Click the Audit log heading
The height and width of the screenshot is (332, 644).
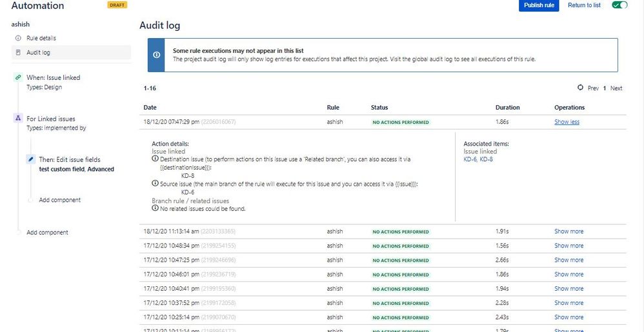[x=160, y=25]
